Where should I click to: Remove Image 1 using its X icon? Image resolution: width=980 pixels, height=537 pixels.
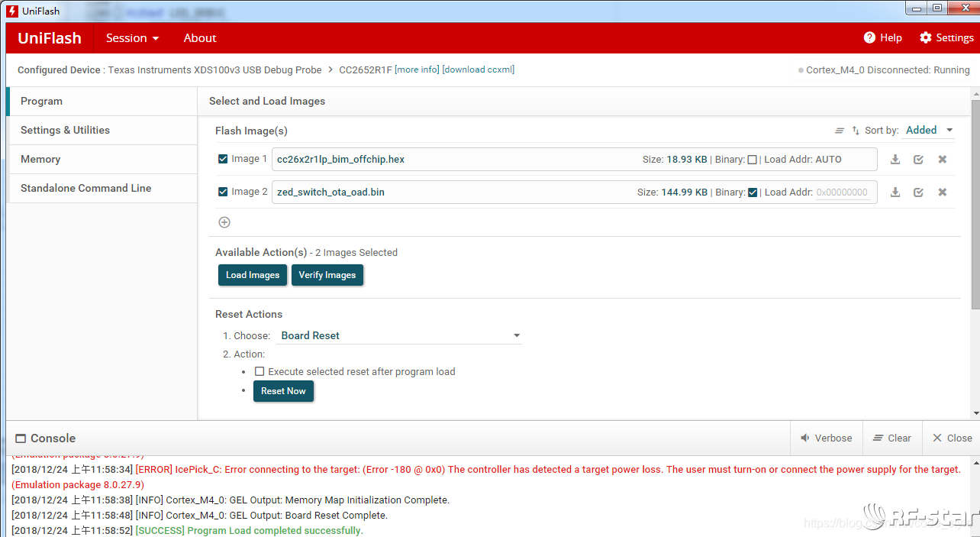pos(942,160)
